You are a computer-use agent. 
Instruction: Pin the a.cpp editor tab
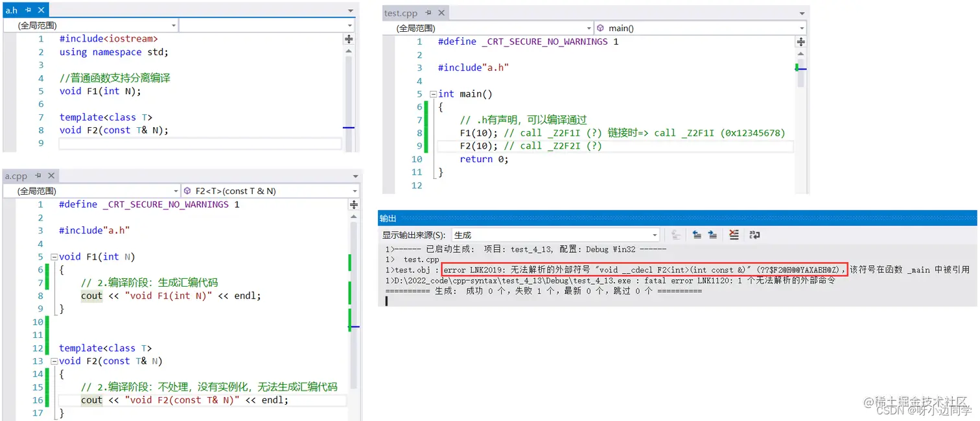pyautogui.click(x=38, y=176)
